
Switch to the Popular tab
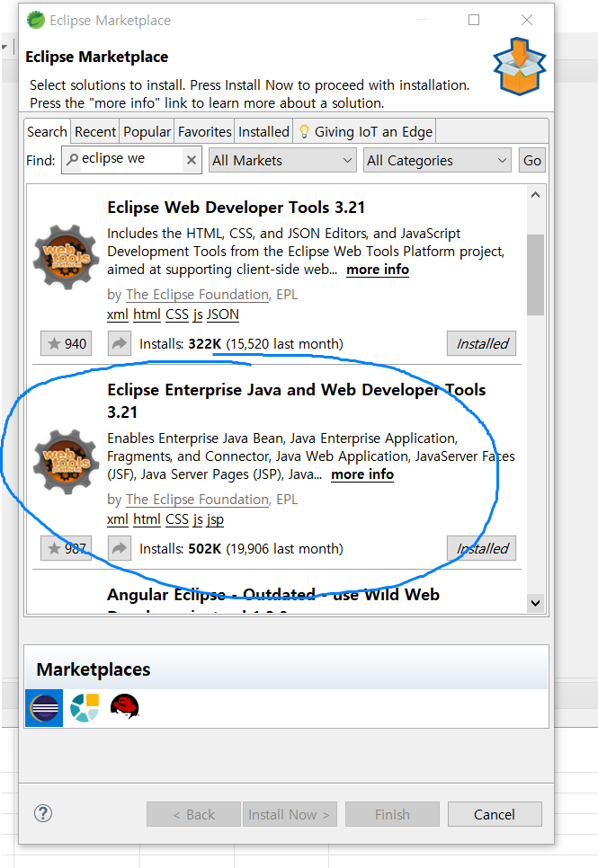pos(147,131)
